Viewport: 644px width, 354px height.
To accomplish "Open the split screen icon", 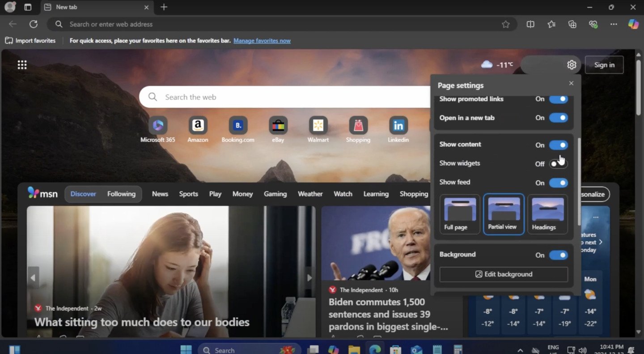I will [x=530, y=24].
